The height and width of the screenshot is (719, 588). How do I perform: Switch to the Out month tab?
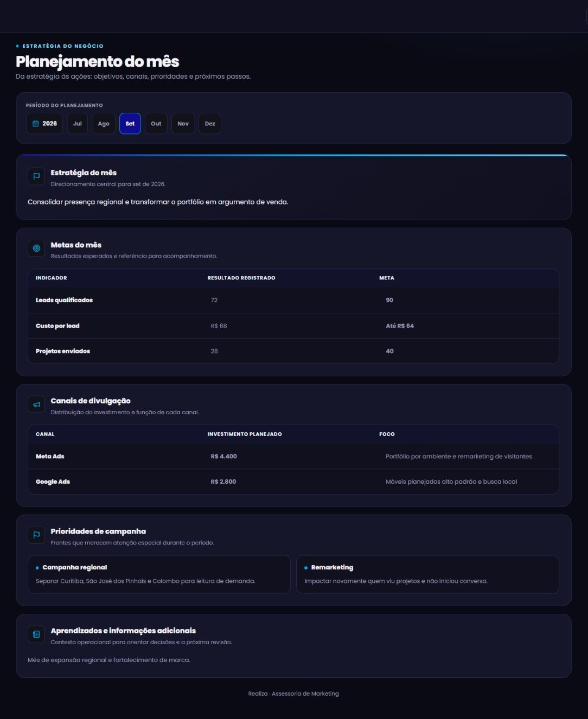click(x=156, y=124)
